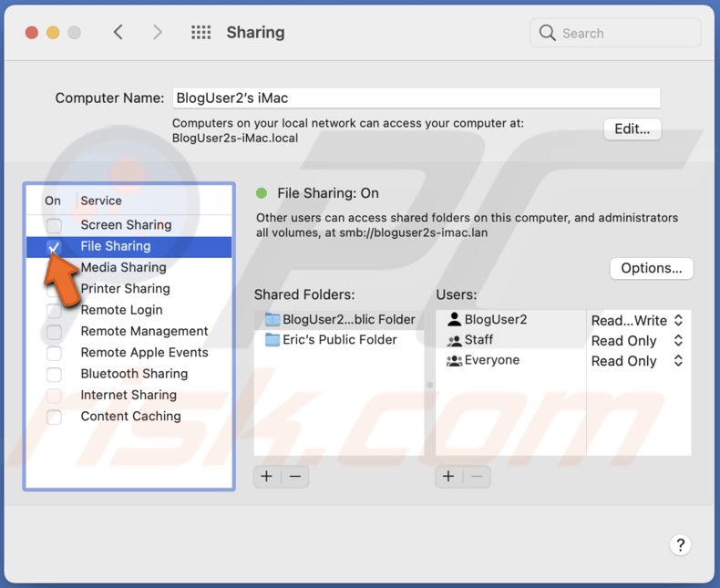Image resolution: width=720 pixels, height=588 pixels.
Task: Add a user with plus button
Action: click(448, 477)
